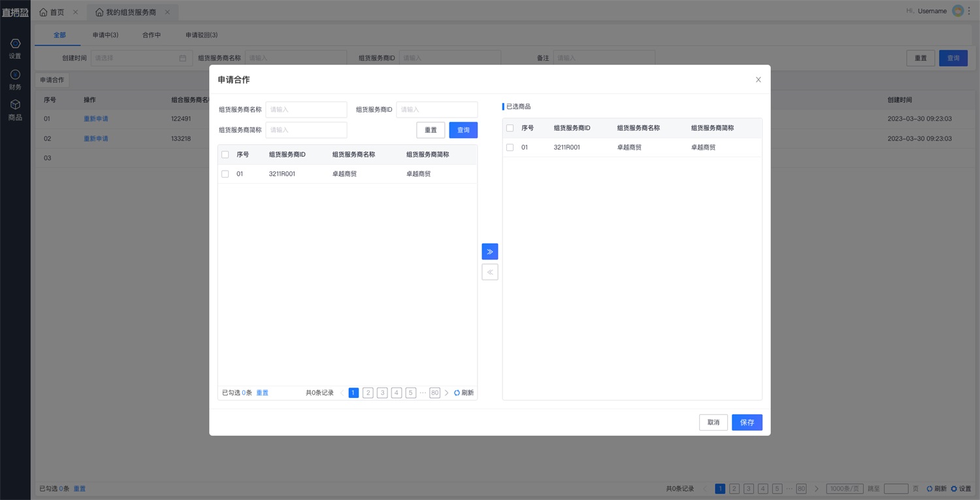This screenshot has height=500, width=980.
Task: Open the Finance icon in sidebar
Action: tap(15, 75)
